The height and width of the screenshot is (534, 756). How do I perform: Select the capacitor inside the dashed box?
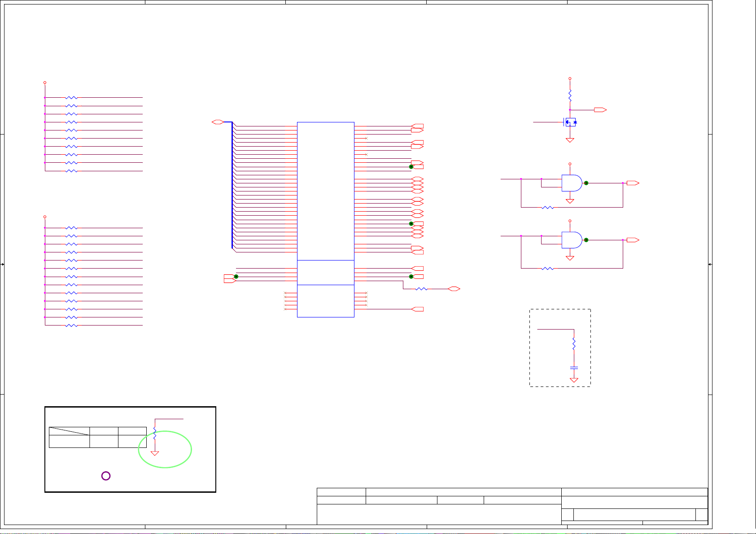click(574, 368)
